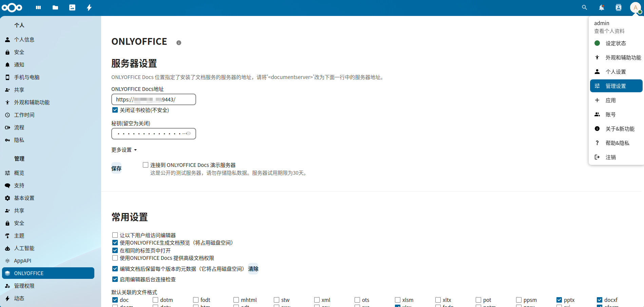Open 动态 in the sidebar

point(48,299)
